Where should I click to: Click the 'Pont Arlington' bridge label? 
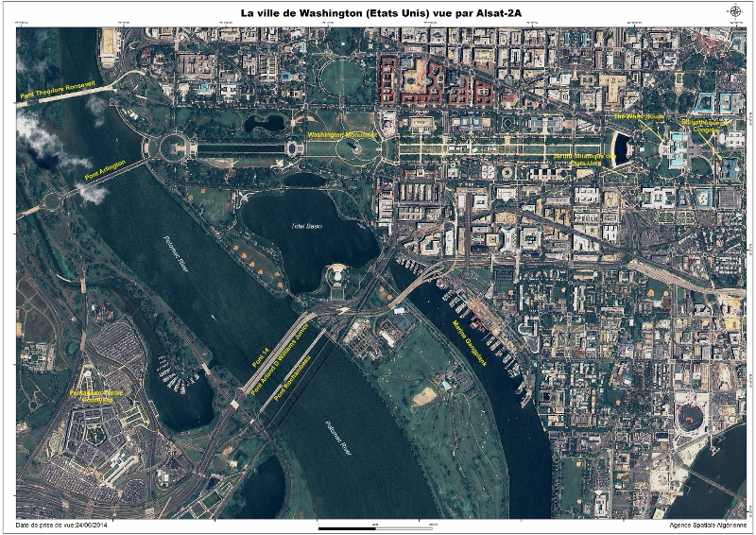point(105,169)
